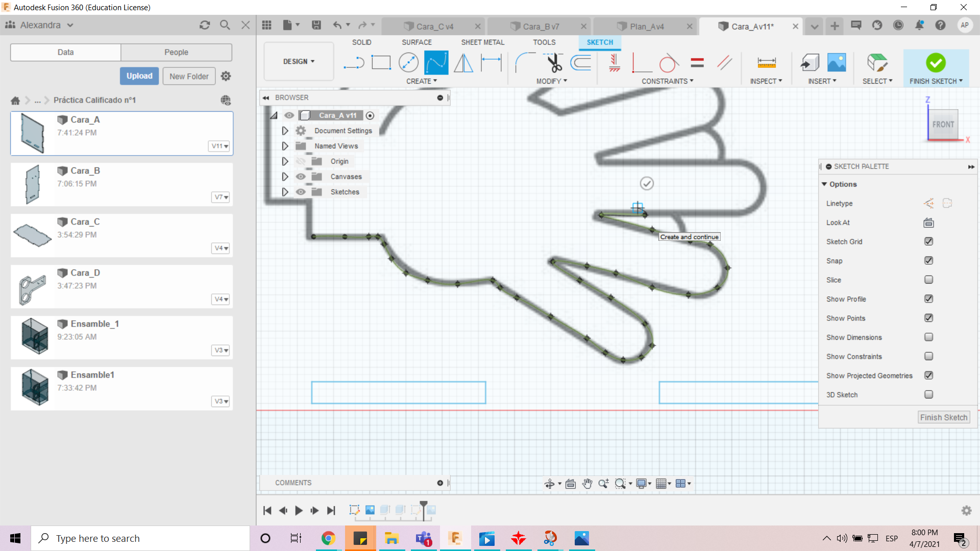
Task: Click the Insert Image canvas icon
Action: click(836, 63)
